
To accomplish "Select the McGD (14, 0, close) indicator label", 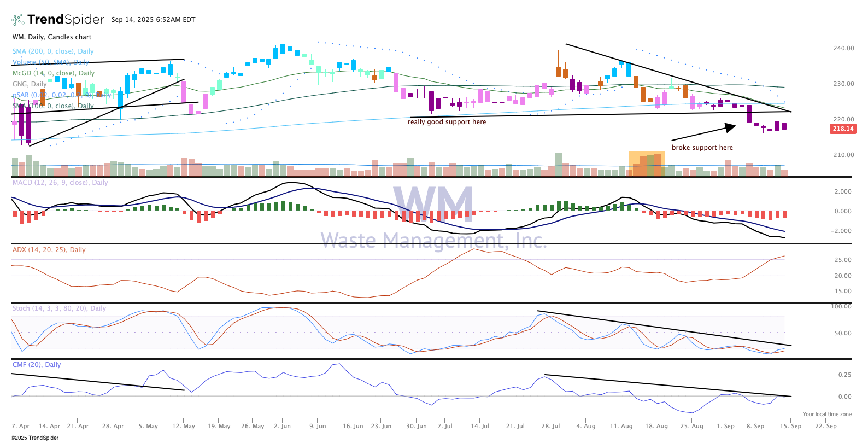I will (54, 73).
